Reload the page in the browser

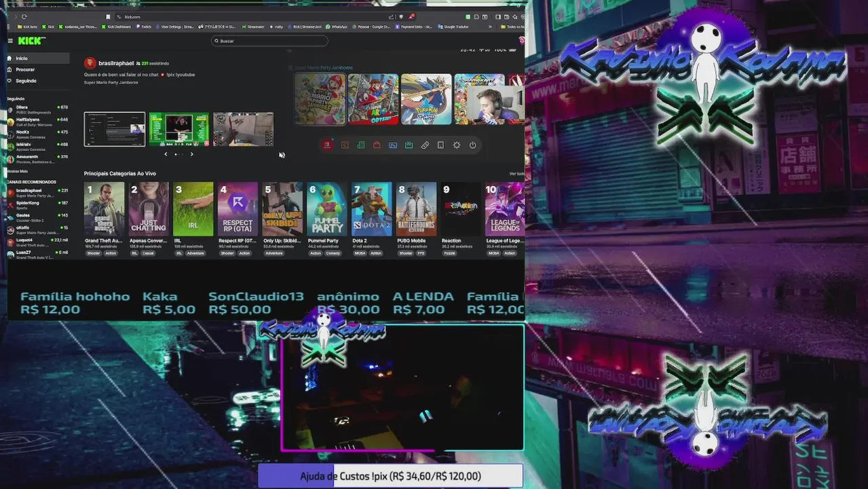pyautogui.click(x=24, y=16)
